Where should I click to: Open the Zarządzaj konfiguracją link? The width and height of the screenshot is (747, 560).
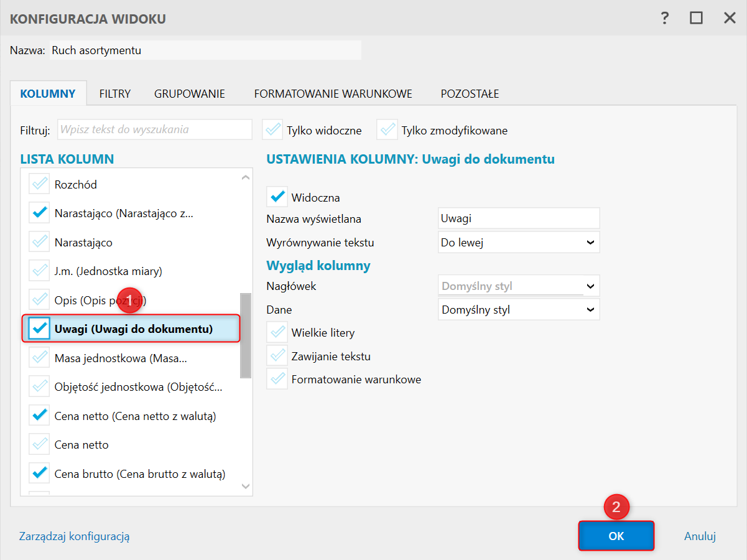pyautogui.click(x=75, y=536)
